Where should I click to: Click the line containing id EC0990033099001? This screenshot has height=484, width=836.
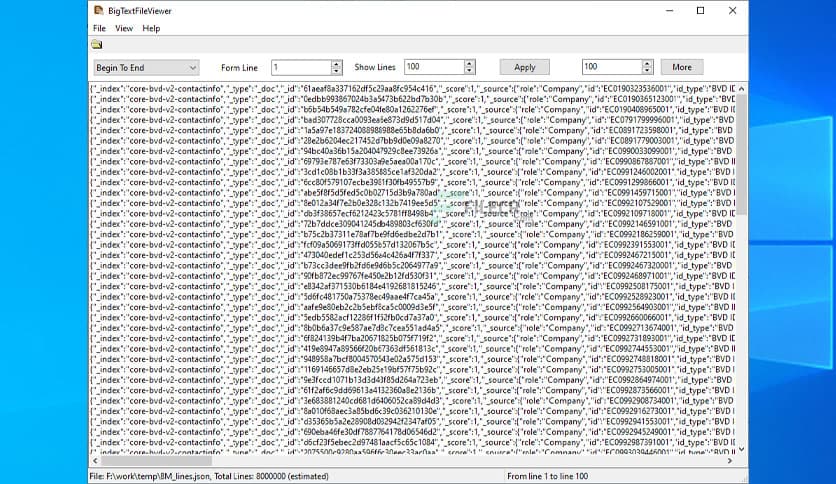tap(413, 151)
